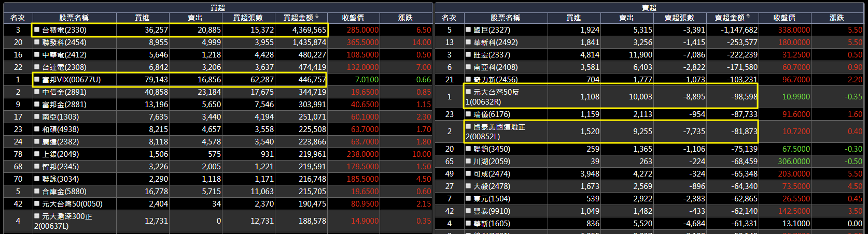Sort 賣超 table by 賣出 column
This screenshot has height=234, width=868.
(x=626, y=18)
